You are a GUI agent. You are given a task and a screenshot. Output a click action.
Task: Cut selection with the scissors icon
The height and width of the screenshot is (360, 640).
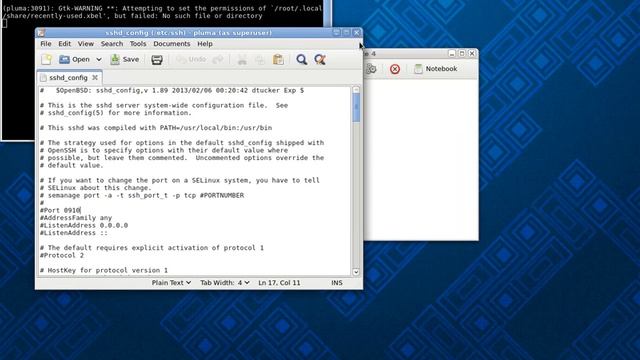tap(242, 60)
